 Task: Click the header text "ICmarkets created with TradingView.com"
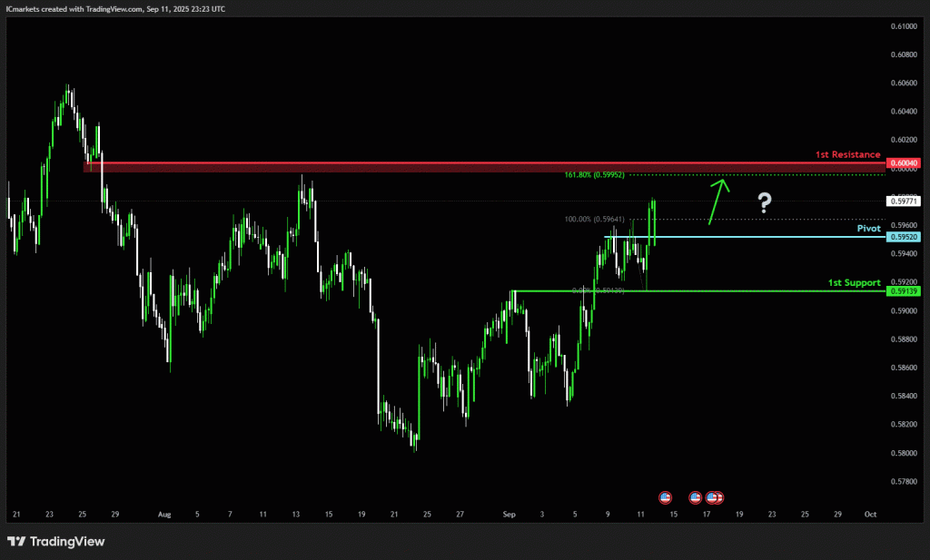click(74, 9)
